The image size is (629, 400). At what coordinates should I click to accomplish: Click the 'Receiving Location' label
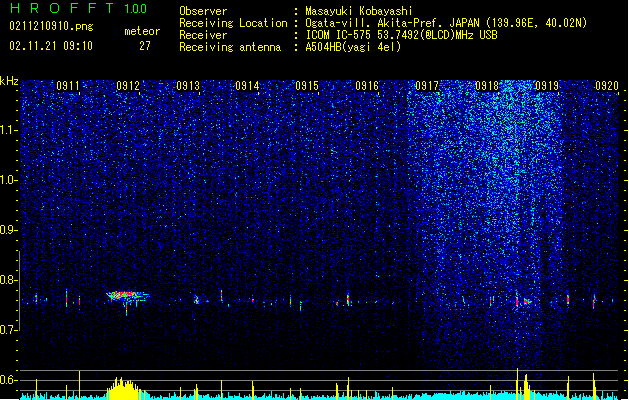click(233, 23)
